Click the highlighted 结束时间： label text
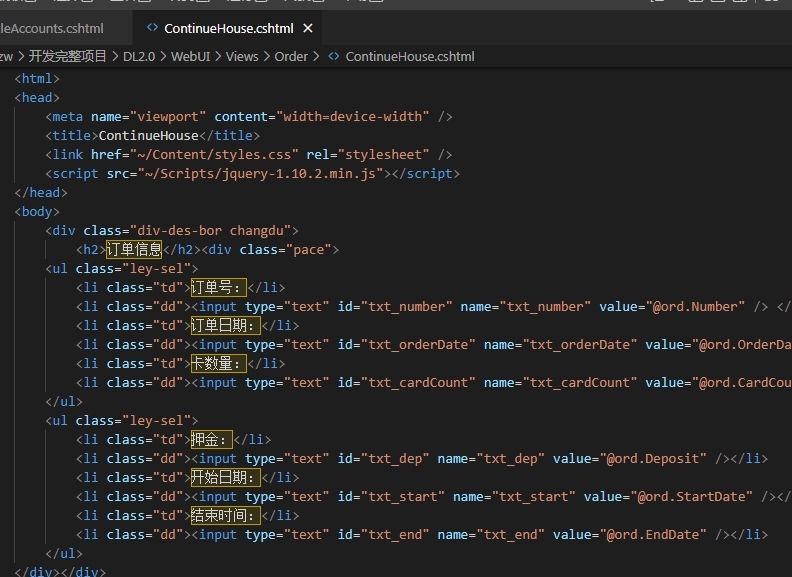Viewport: 792px width, 577px height. click(x=224, y=516)
